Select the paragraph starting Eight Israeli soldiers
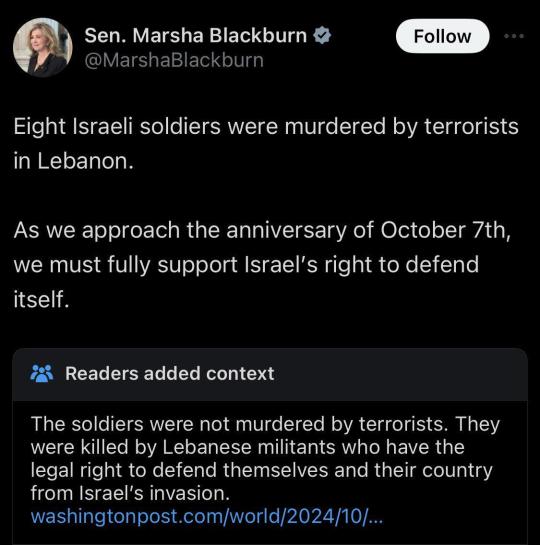540x545 pixels. pyautogui.click(x=266, y=143)
